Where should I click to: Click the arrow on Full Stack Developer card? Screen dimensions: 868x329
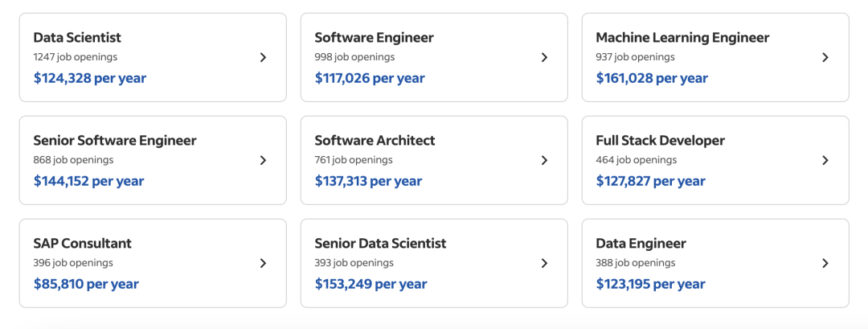(825, 160)
